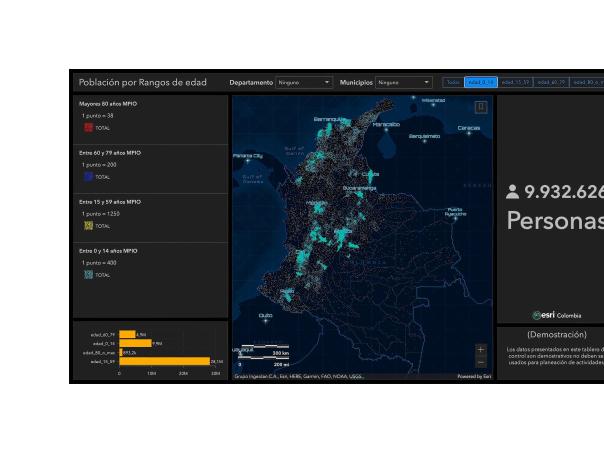Select the Todos age filter
The image size is (604, 453).
452,82
